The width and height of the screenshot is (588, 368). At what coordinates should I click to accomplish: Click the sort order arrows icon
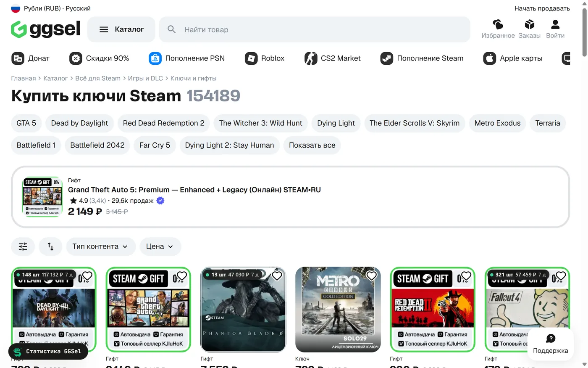coord(50,246)
